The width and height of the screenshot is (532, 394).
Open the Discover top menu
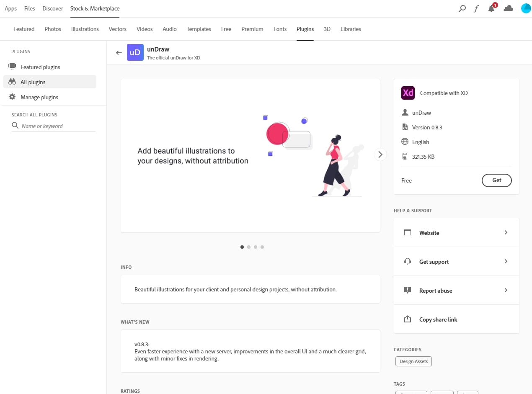point(53,8)
